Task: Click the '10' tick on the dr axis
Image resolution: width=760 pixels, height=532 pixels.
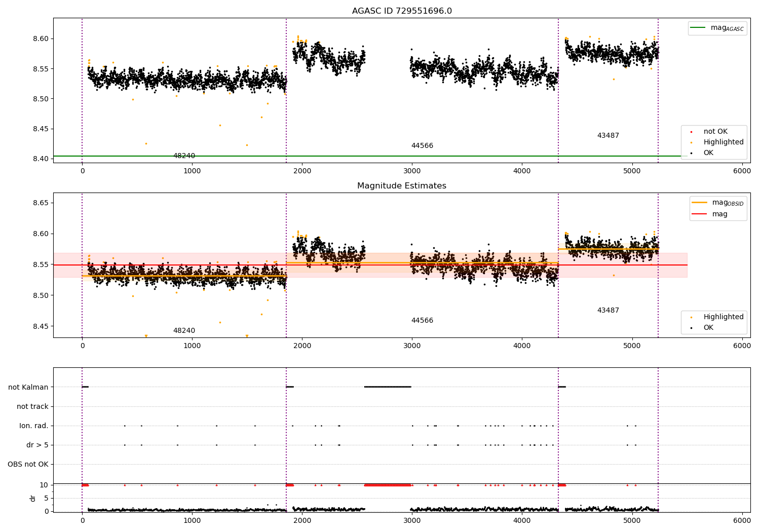Action: click(x=44, y=485)
